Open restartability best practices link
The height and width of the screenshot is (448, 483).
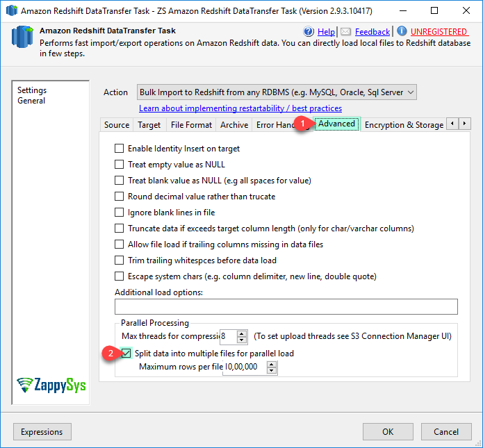pos(240,108)
